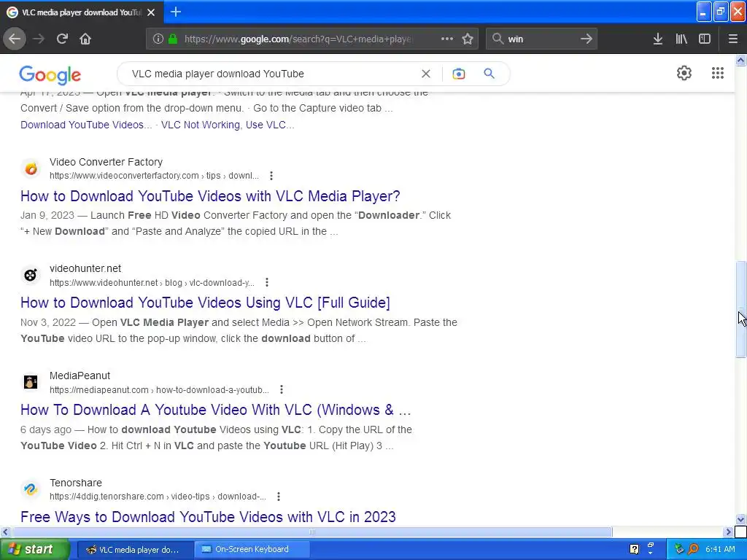Click the browser search box containing 'win'
This screenshot has height=560, width=747.
click(x=541, y=39)
